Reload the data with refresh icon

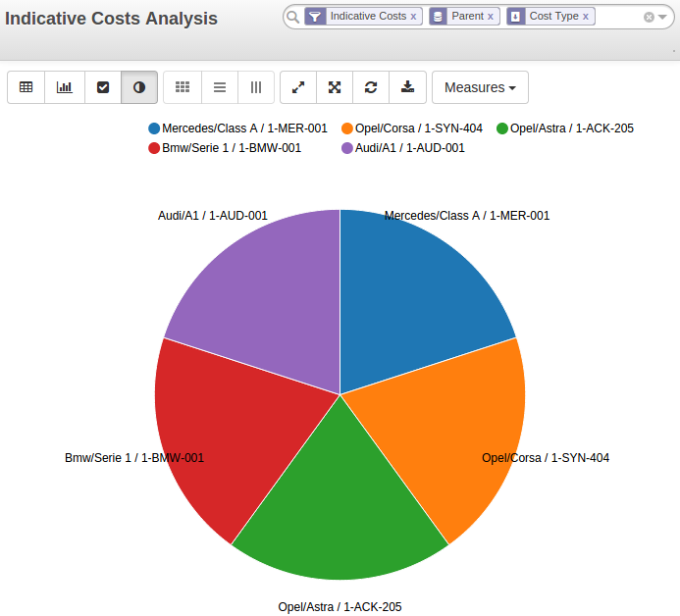coord(371,87)
